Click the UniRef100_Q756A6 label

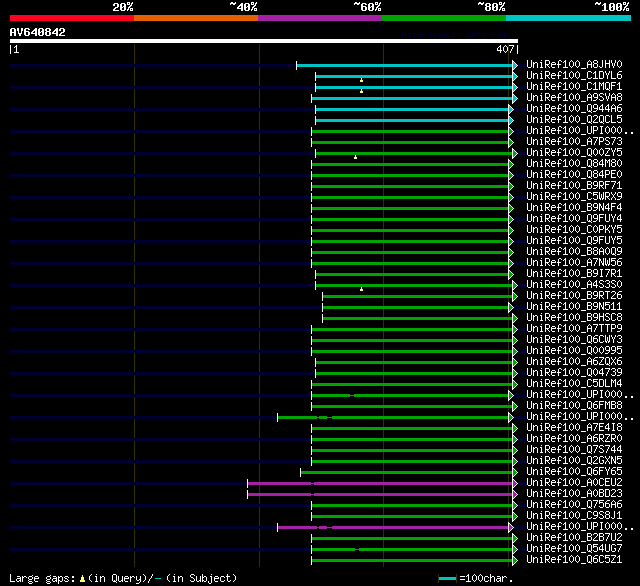[x=574, y=505]
